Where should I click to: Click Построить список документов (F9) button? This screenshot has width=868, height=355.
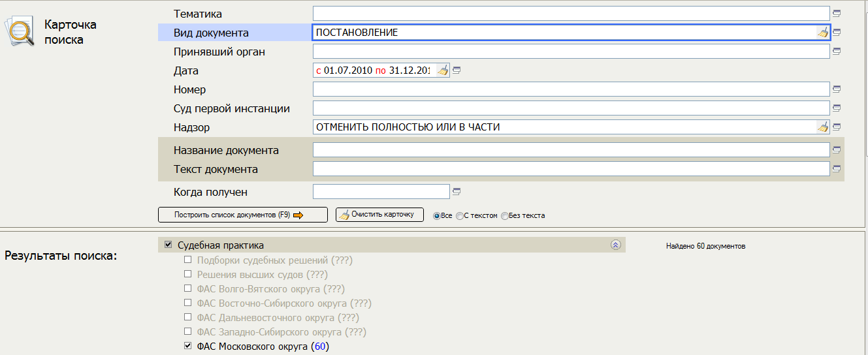(x=243, y=215)
